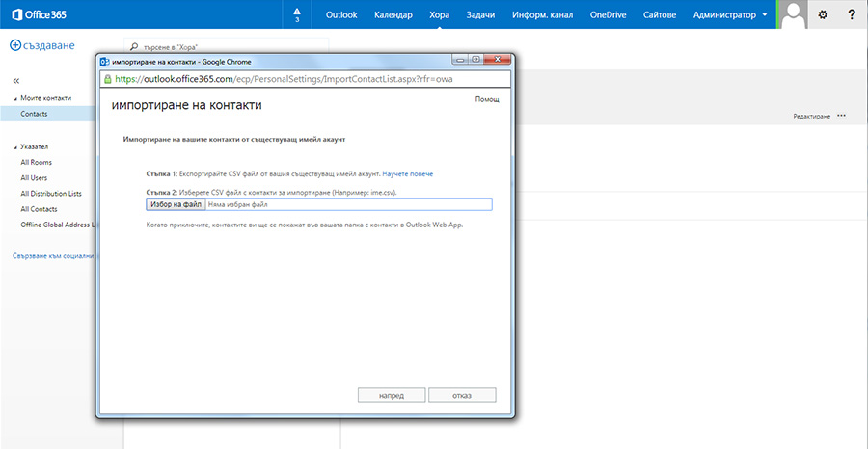Image resolution: width=868 pixels, height=449 pixels.
Task: Click the green padlock in address bar
Action: (108, 79)
